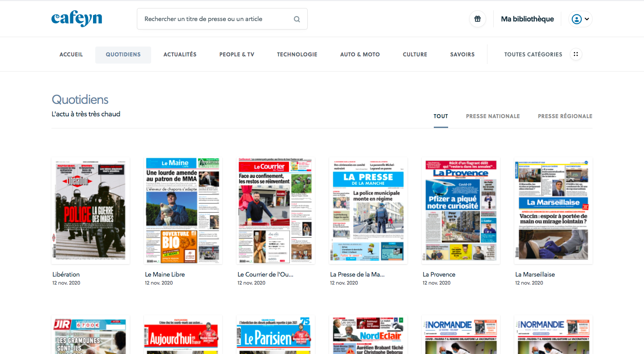Open the Aujourd'hui en France cover

(183, 335)
